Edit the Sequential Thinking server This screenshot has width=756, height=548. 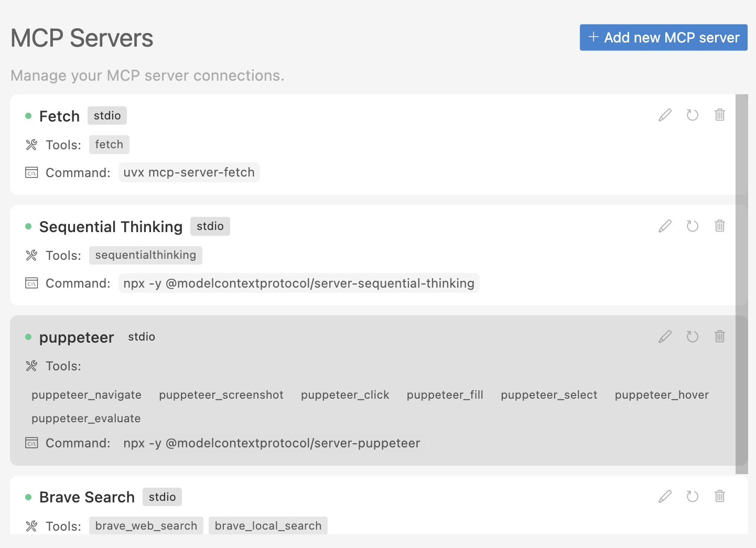pos(665,226)
